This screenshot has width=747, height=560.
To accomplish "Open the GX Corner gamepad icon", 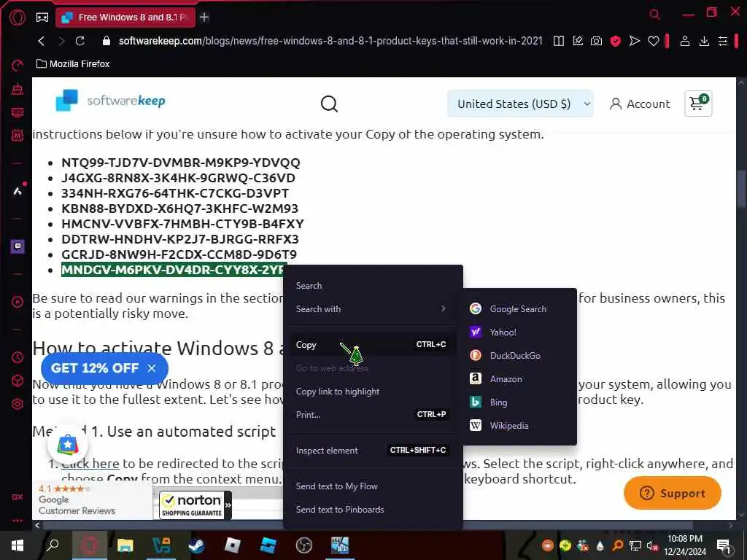I will 42,17.
